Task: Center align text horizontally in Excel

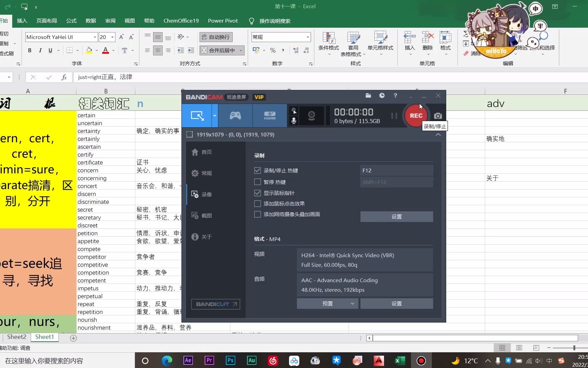Action: tap(158, 50)
